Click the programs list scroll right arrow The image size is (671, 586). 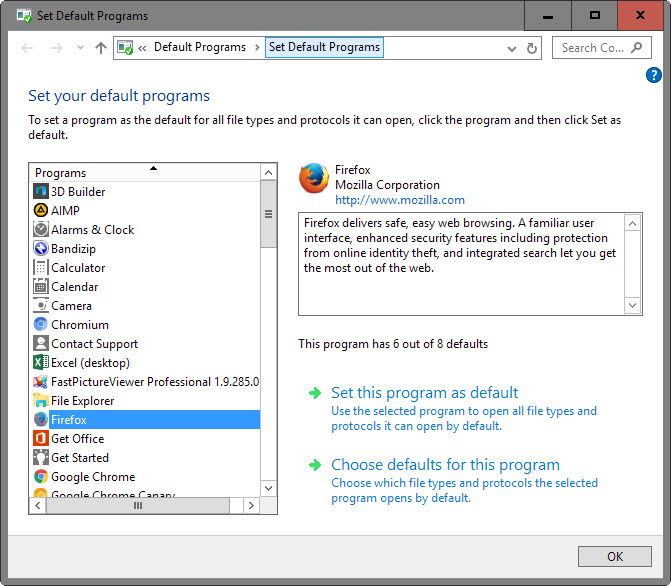pyautogui.click(x=251, y=506)
